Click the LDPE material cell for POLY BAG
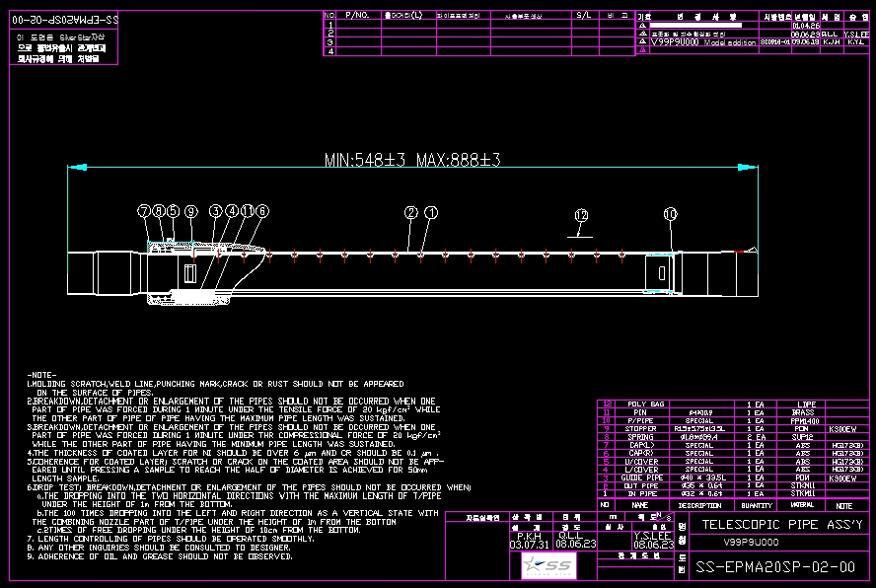The image size is (876, 588). click(x=806, y=404)
